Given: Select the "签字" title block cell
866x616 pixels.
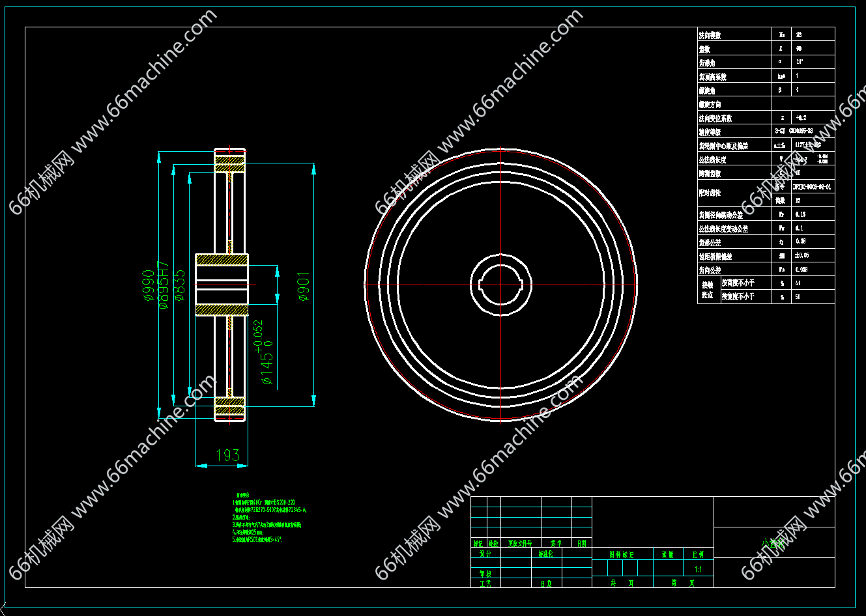Looking at the screenshot, I should (x=556, y=543).
